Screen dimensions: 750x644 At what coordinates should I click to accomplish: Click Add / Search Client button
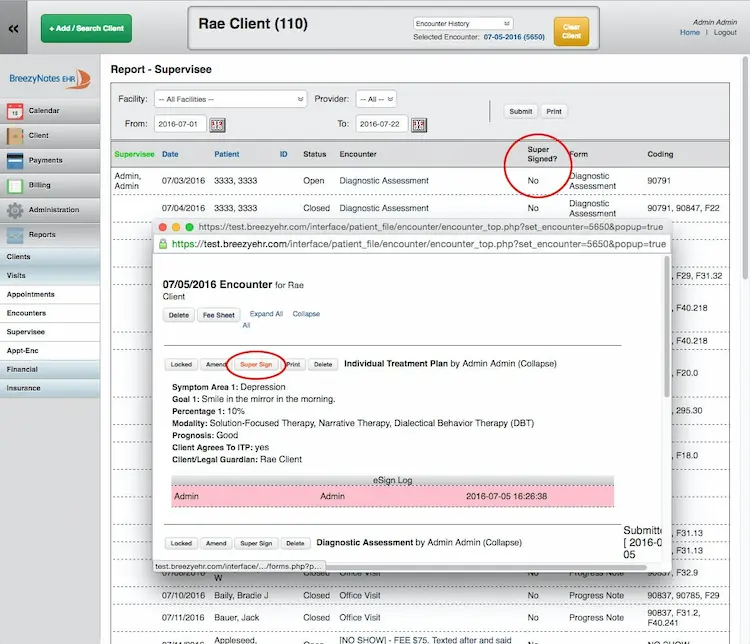pyautogui.click(x=86, y=28)
